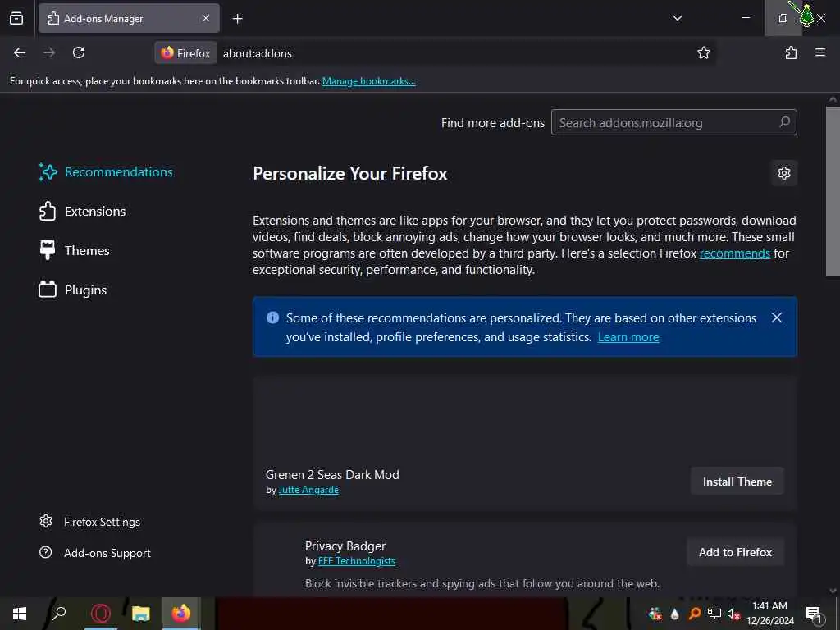Open the EFF Technologists author link
The height and width of the screenshot is (630, 840).
point(357,561)
